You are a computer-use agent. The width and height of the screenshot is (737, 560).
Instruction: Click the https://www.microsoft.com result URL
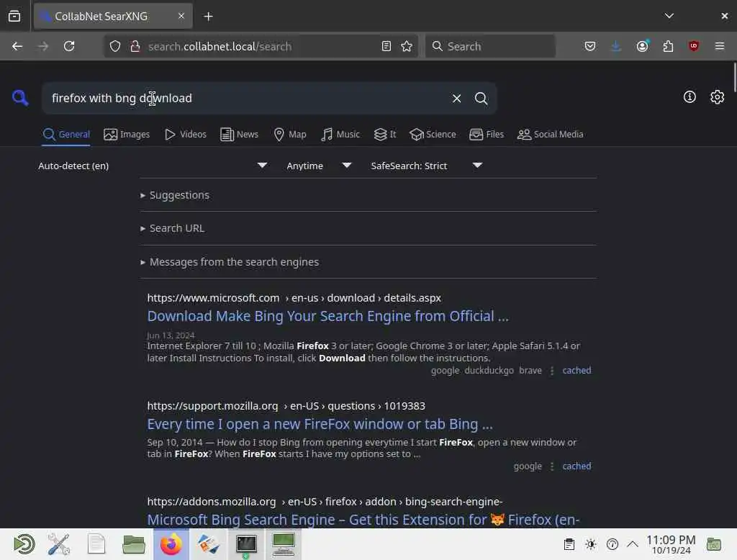point(294,298)
